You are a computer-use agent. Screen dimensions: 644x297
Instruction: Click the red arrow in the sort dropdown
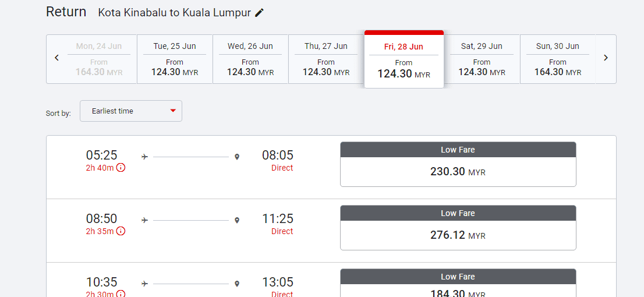[x=173, y=111]
